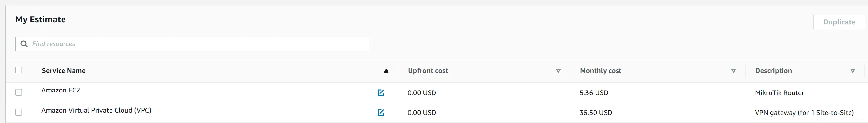Sort by Upfront cost arrow
Image resolution: width=868 pixels, height=123 pixels.
558,71
